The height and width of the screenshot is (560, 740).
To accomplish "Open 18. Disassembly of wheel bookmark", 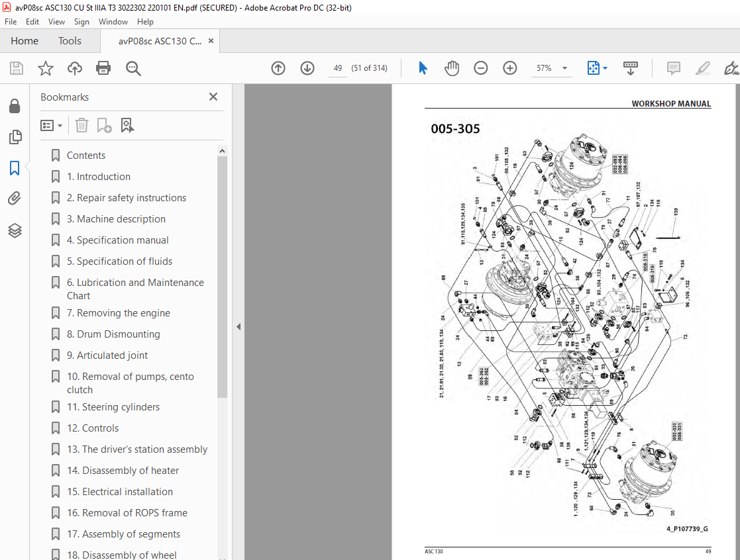I will (x=122, y=555).
